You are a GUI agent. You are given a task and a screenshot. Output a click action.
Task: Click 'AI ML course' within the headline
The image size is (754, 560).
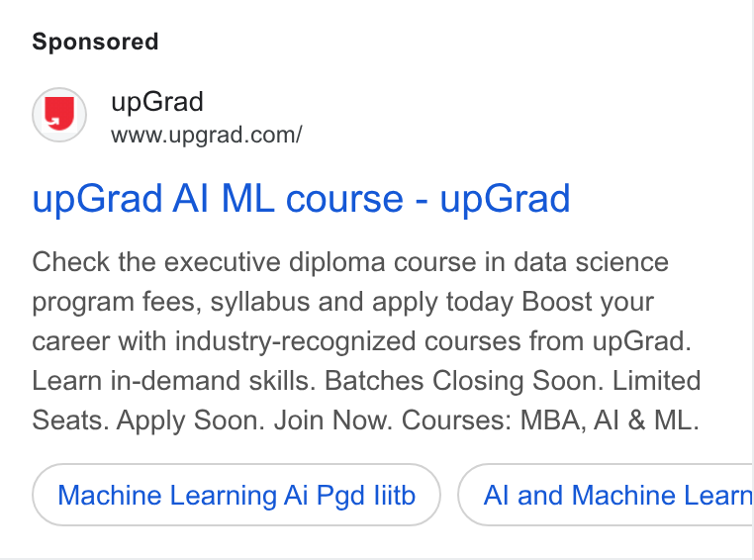point(288,198)
